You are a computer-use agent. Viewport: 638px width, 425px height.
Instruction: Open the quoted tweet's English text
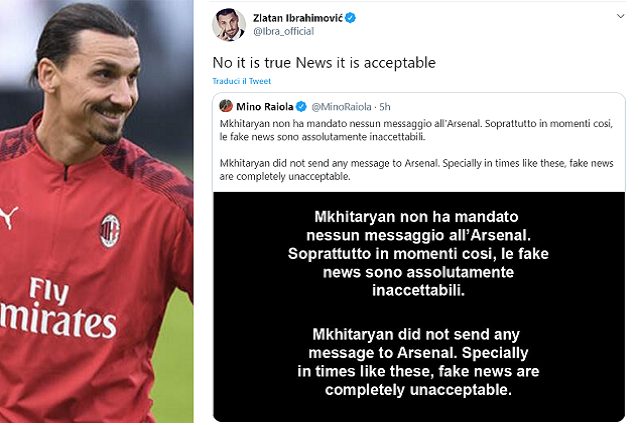pyautogui.click(x=416, y=170)
